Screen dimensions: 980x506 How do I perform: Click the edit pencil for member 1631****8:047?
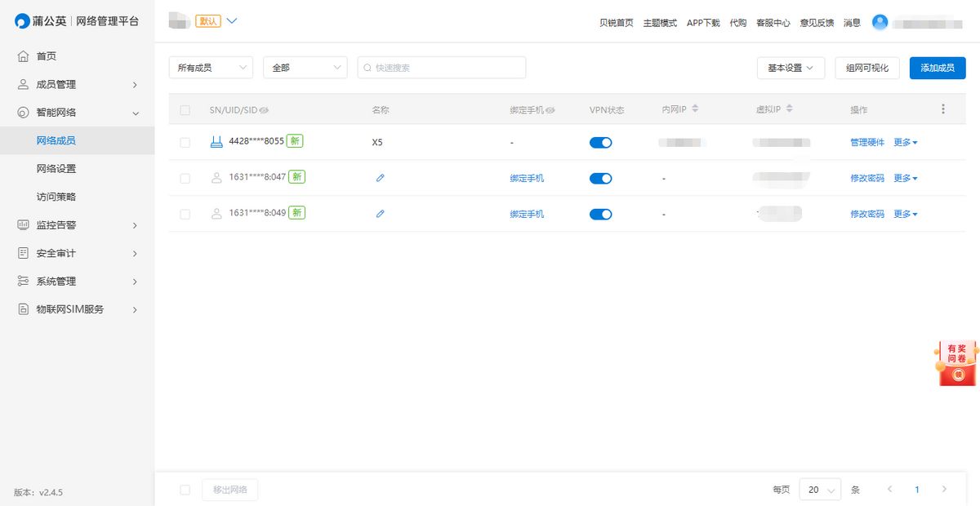pos(380,178)
